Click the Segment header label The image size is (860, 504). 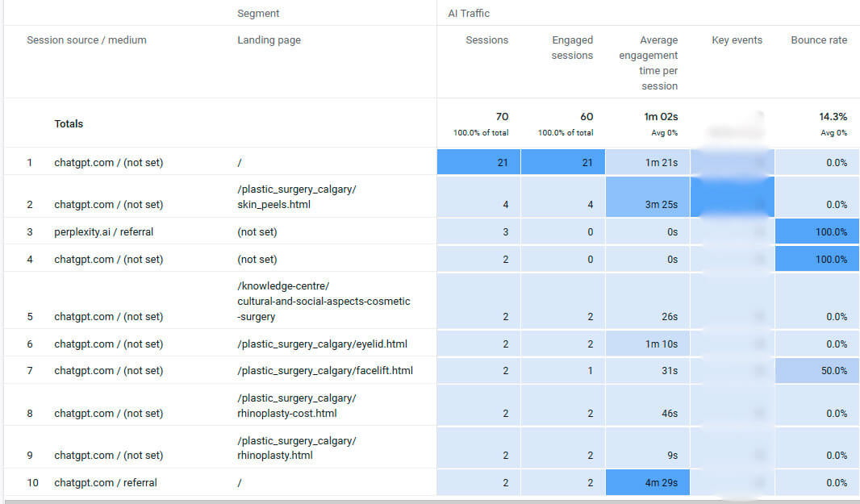(x=258, y=13)
